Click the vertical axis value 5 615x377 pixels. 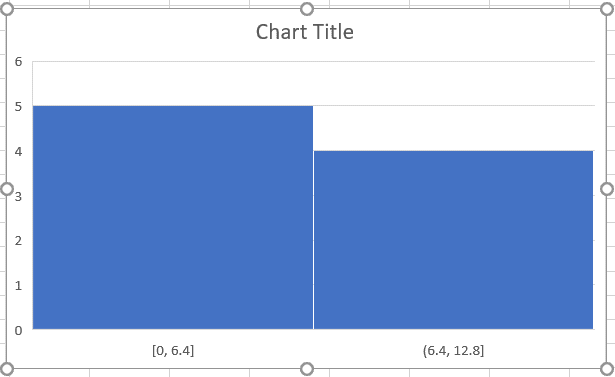pos(18,106)
